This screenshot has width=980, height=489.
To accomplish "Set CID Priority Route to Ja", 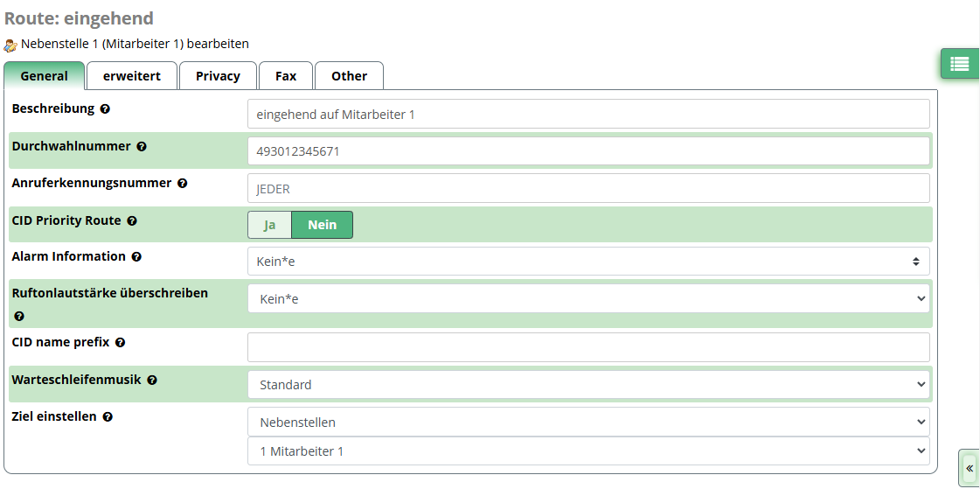I will point(270,225).
